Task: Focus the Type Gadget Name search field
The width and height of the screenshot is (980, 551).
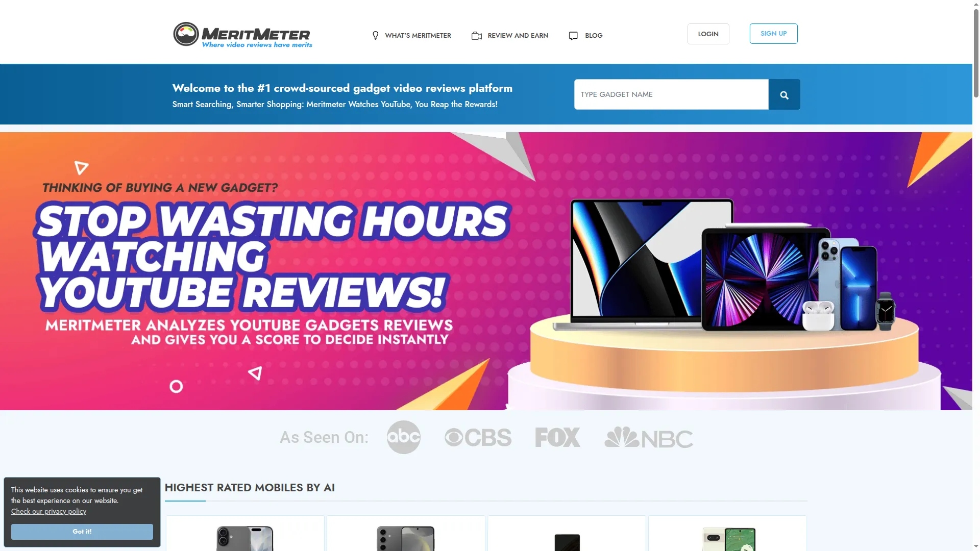Action: tap(671, 94)
